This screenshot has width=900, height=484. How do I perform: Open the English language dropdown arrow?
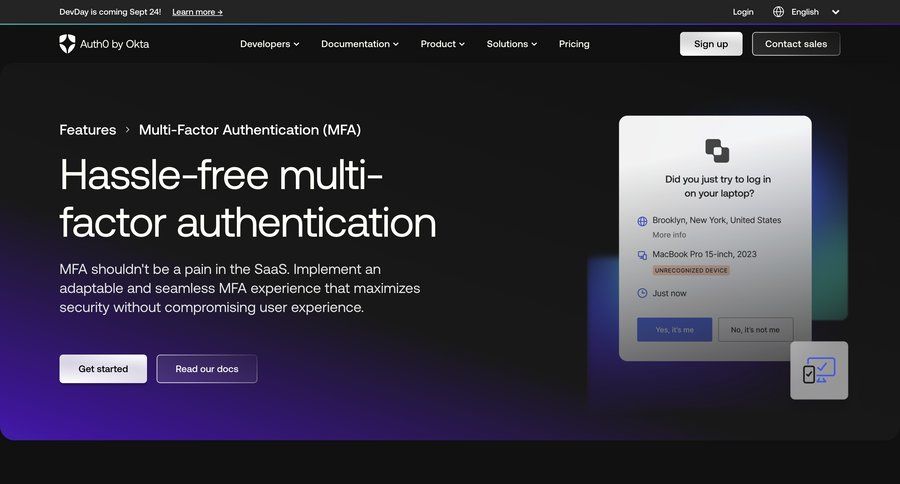click(x=836, y=12)
